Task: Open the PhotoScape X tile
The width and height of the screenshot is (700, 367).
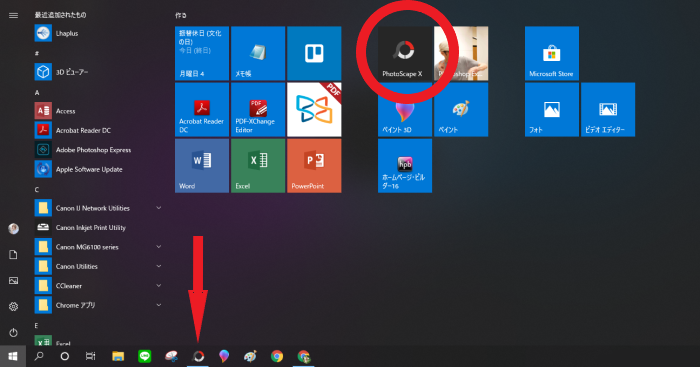Action: click(x=405, y=53)
